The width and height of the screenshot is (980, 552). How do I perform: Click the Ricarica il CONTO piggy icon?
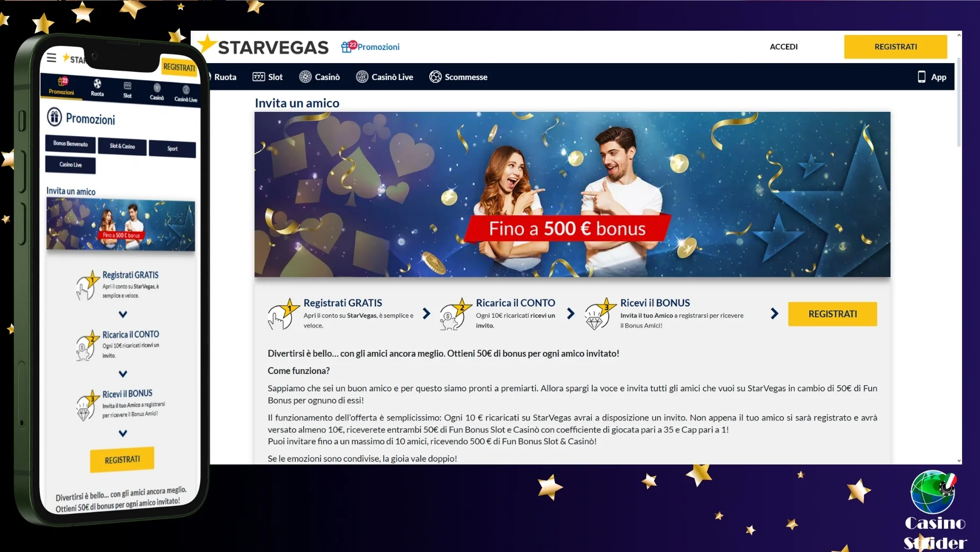tap(454, 314)
